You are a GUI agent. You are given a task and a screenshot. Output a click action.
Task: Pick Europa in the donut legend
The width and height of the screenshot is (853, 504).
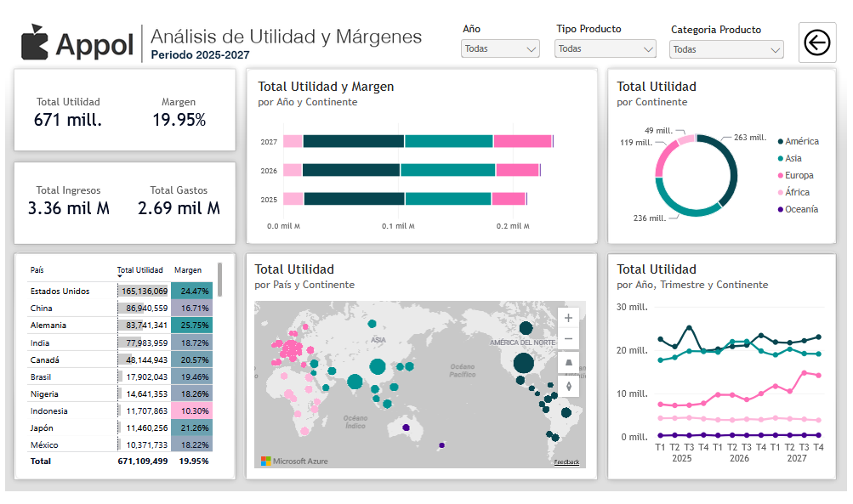click(x=795, y=175)
